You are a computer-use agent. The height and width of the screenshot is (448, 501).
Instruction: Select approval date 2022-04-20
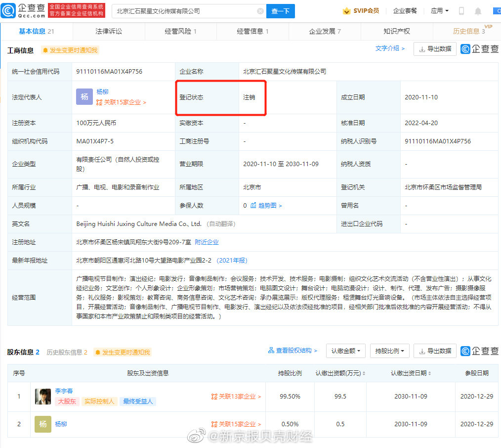(421, 123)
